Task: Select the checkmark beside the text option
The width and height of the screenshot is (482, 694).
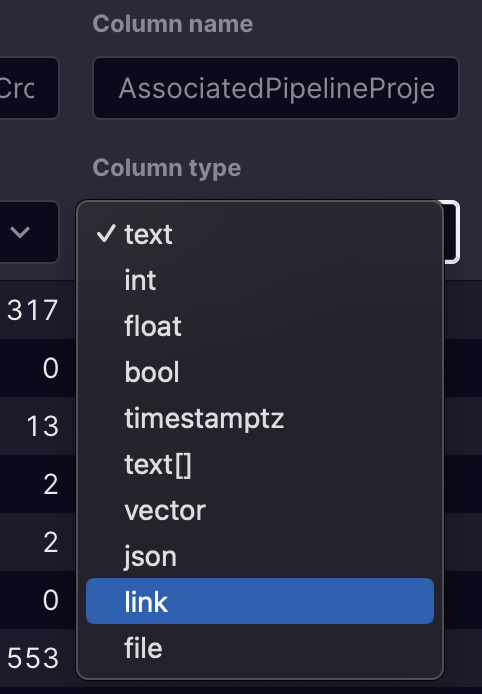Action: point(106,233)
